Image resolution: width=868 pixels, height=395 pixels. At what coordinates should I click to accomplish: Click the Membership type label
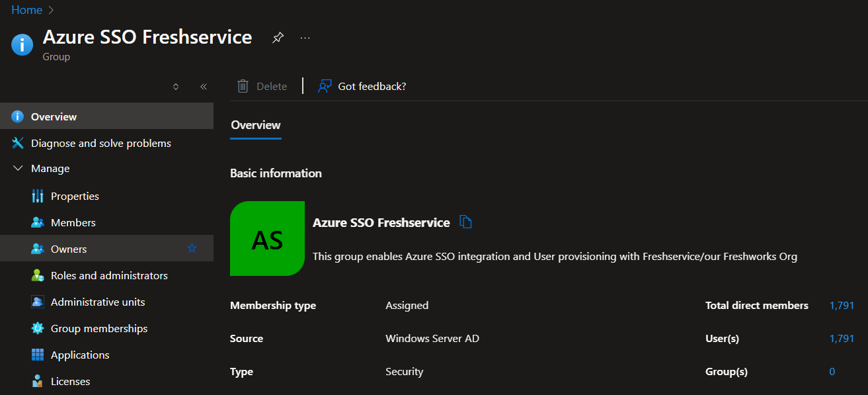(x=273, y=305)
